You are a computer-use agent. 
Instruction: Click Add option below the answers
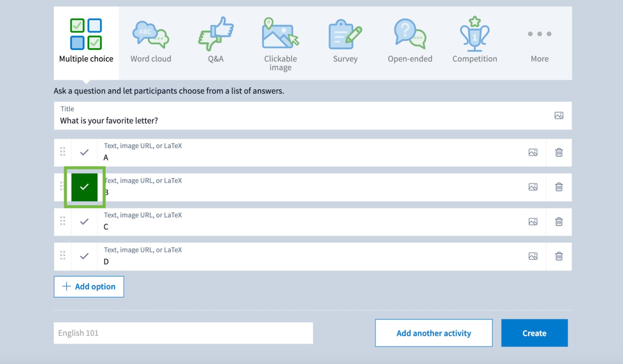(x=89, y=287)
